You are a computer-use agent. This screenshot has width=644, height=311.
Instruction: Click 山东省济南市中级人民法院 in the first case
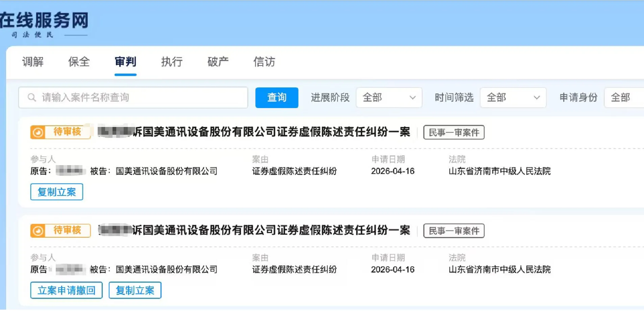[x=499, y=171]
